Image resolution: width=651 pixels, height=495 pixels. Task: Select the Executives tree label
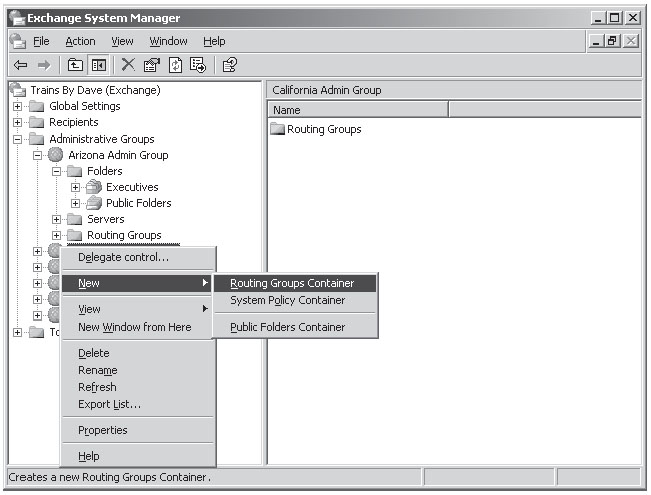(x=132, y=187)
